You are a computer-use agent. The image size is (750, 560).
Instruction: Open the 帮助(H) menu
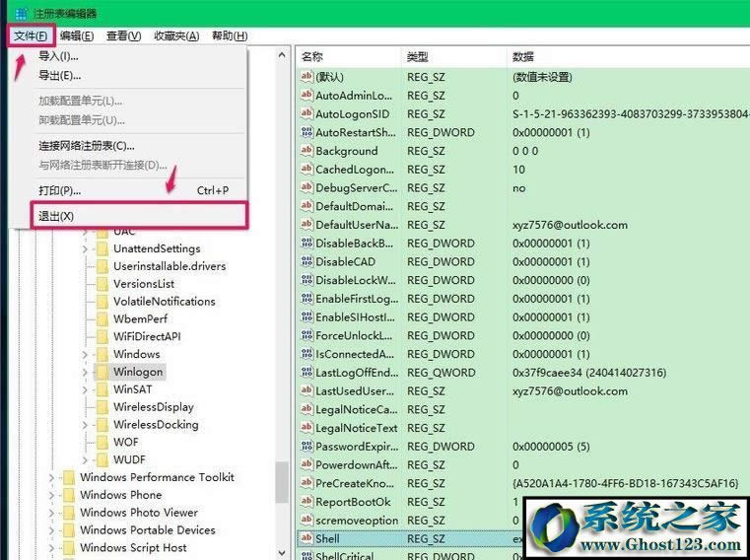pos(230,35)
